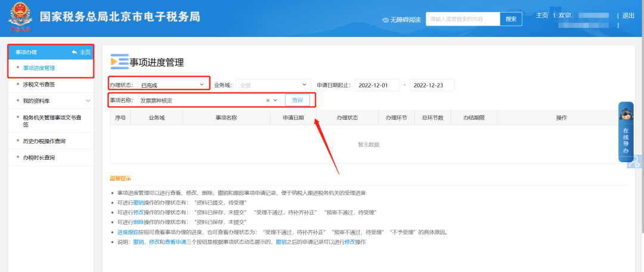
Task: Open 我的资料库 sidebar item
Action: [x=36, y=101]
